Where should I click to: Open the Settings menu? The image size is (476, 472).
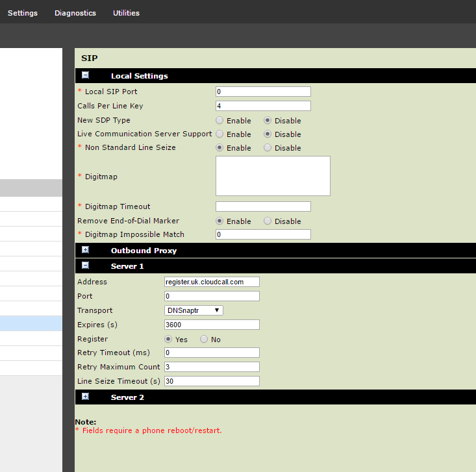pos(23,13)
